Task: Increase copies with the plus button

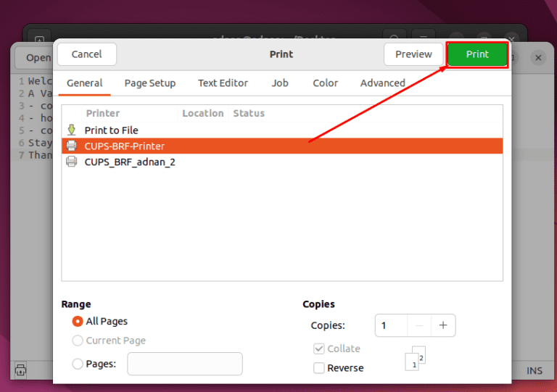Action: click(x=443, y=325)
